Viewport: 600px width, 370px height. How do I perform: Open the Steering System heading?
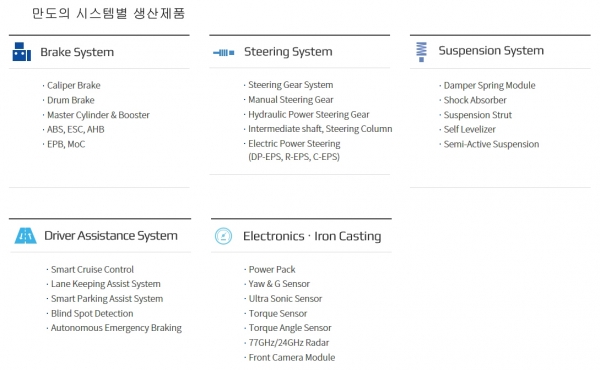pos(288,52)
